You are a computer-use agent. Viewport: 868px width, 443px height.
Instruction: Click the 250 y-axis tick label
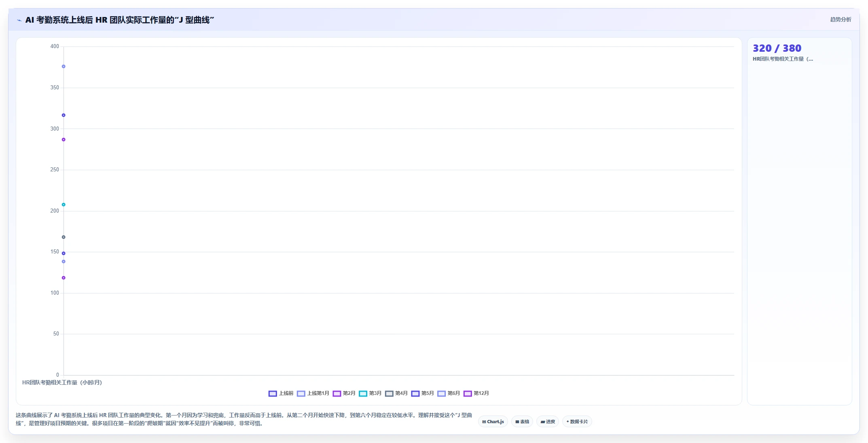coord(55,170)
